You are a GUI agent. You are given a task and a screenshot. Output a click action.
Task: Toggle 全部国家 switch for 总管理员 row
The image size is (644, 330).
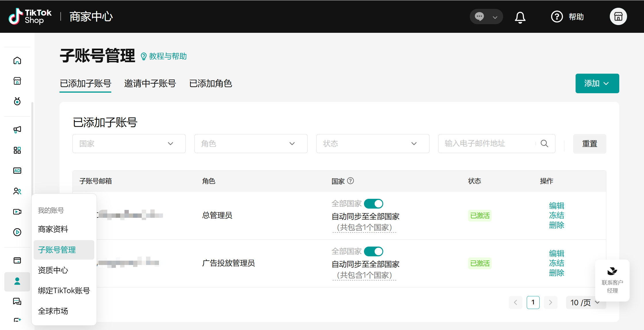(x=373, y=204)
